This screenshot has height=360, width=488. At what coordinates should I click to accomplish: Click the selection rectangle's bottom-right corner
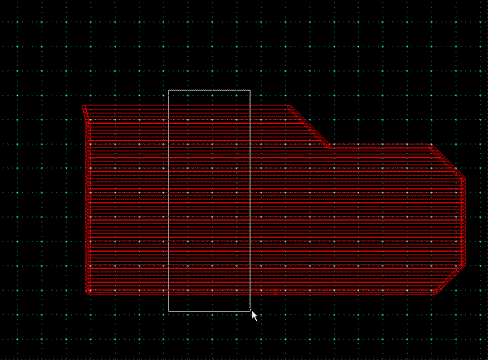(250, 311)
